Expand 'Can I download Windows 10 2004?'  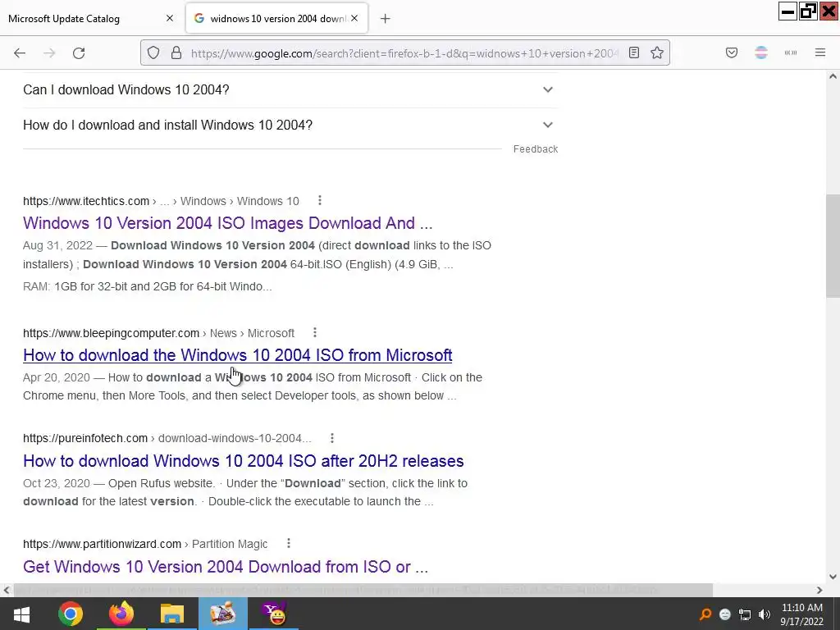[x=290, y=89]
